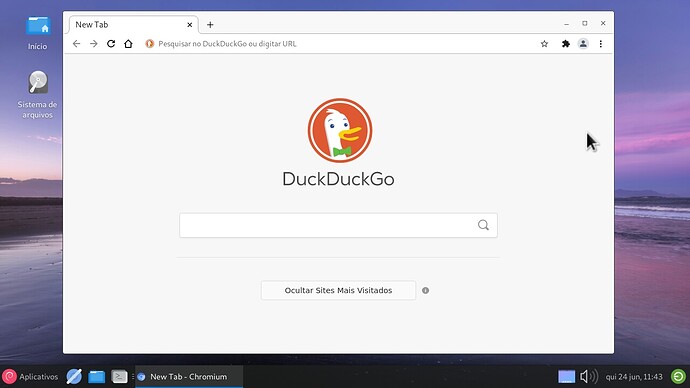Click the info icon beside Ocultar button
This screenshot has width=690, height=388.
(x=426, y=290)
